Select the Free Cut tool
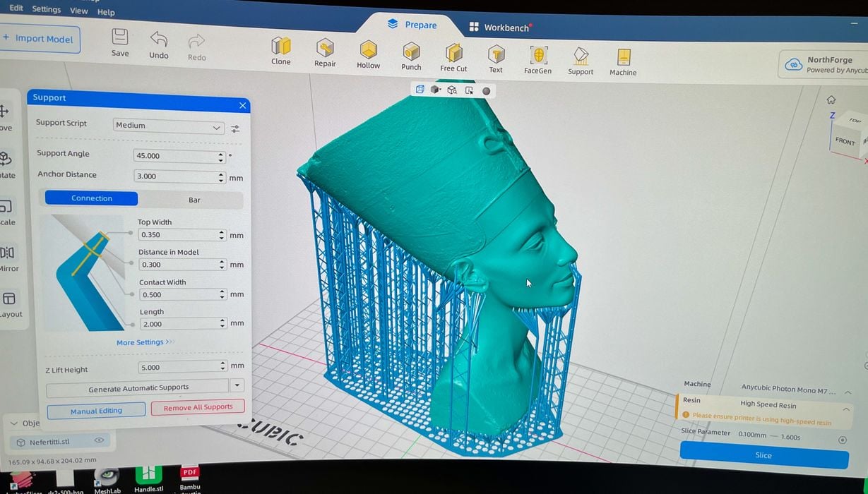This screenshot has width=868, height=494. (453, 53)
